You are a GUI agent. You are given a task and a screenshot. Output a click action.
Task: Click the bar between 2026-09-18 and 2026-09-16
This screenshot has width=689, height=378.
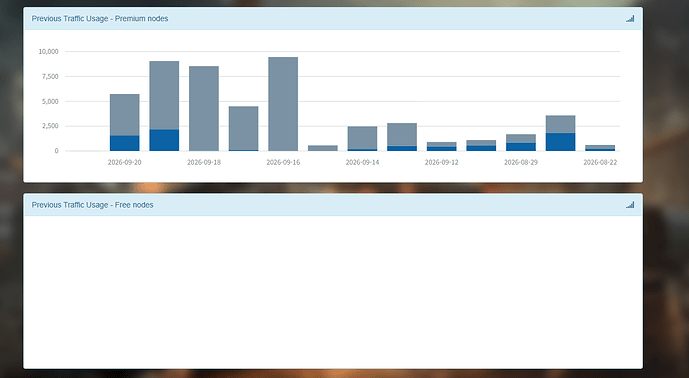[243, 128]
